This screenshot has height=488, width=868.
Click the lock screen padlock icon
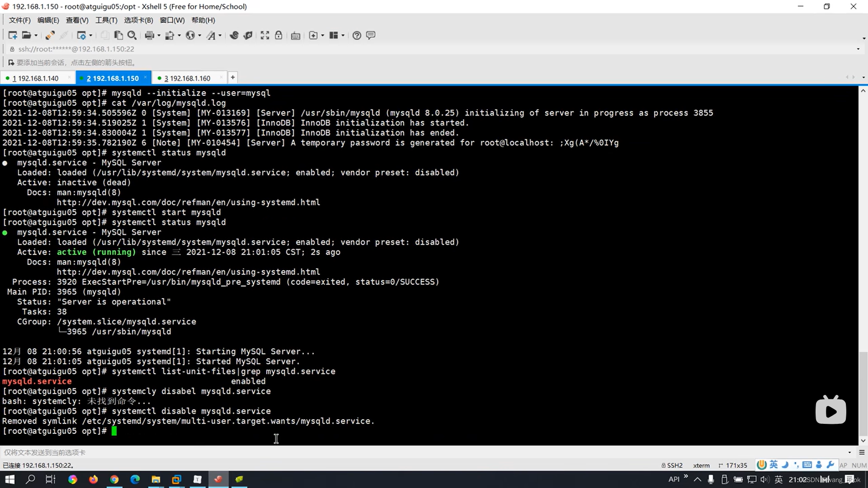click(278, 35)
